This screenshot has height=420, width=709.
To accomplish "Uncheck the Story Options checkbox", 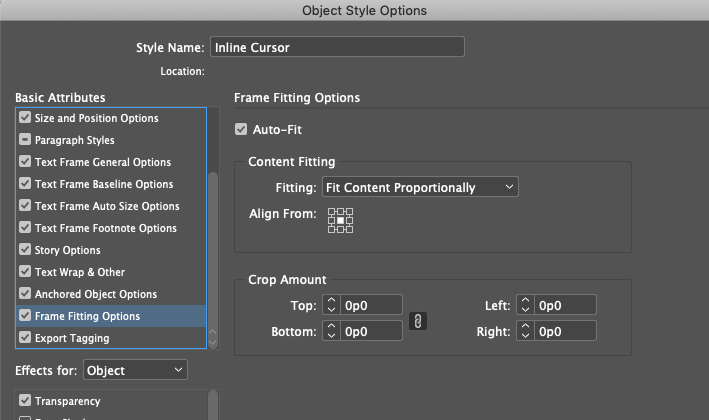I will pyautogui.click(x=25, y=250).
